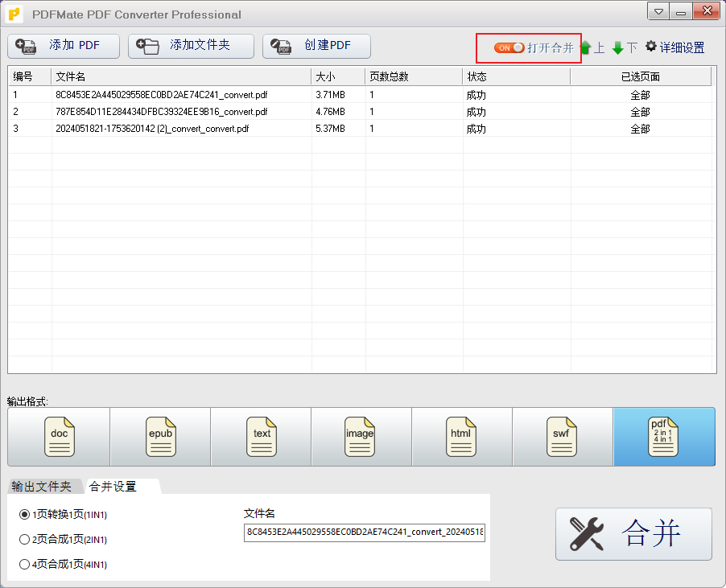726x588 pixels.
Task: Click 全部 selected pages for 5.37MB file
Action: coord(641,129)
